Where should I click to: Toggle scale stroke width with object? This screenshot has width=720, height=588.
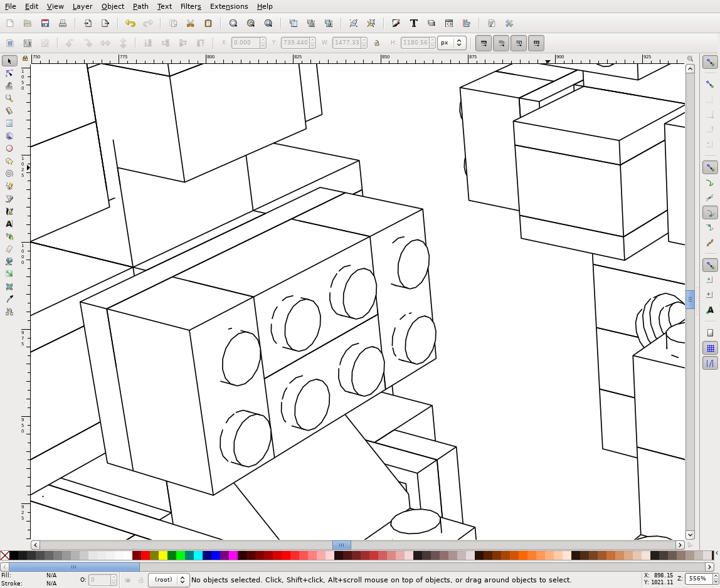point(483,43)
